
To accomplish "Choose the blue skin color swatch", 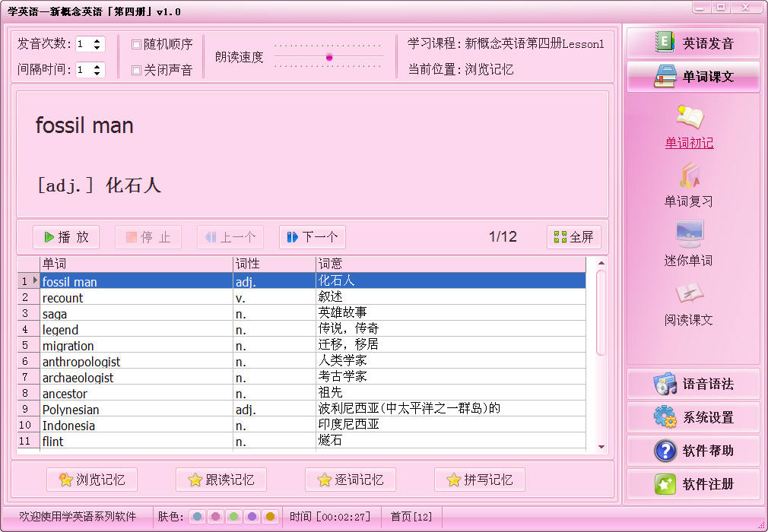I will pos(198,517).
